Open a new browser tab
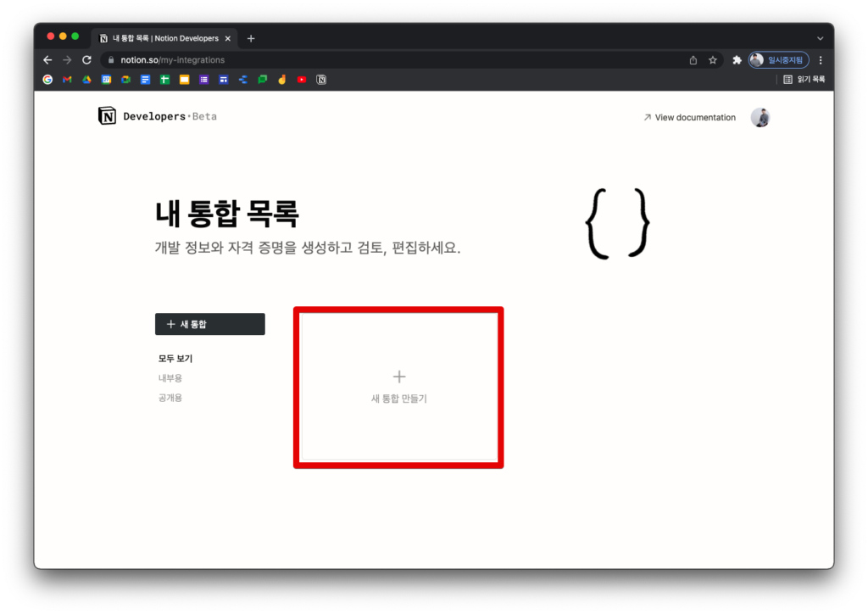 (251, 38)
